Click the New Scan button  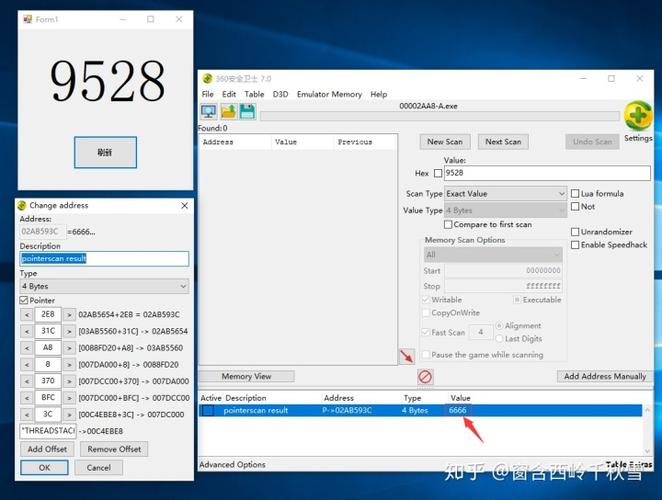pos(445,142)
